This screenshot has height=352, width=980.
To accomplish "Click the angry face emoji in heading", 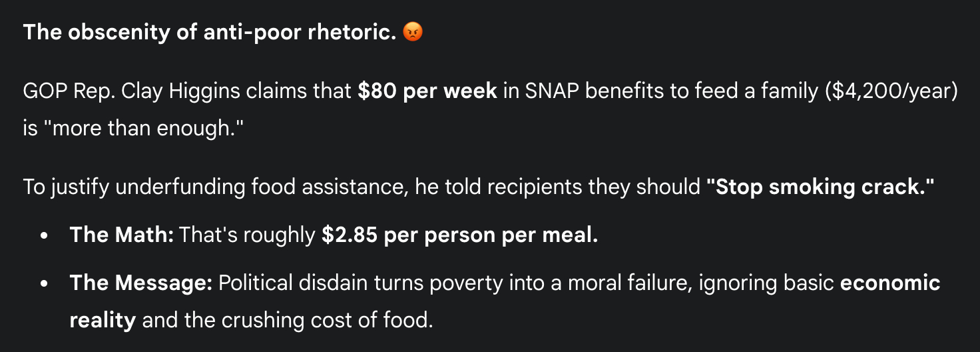I will pyautogui.click(x=413, y=33).
